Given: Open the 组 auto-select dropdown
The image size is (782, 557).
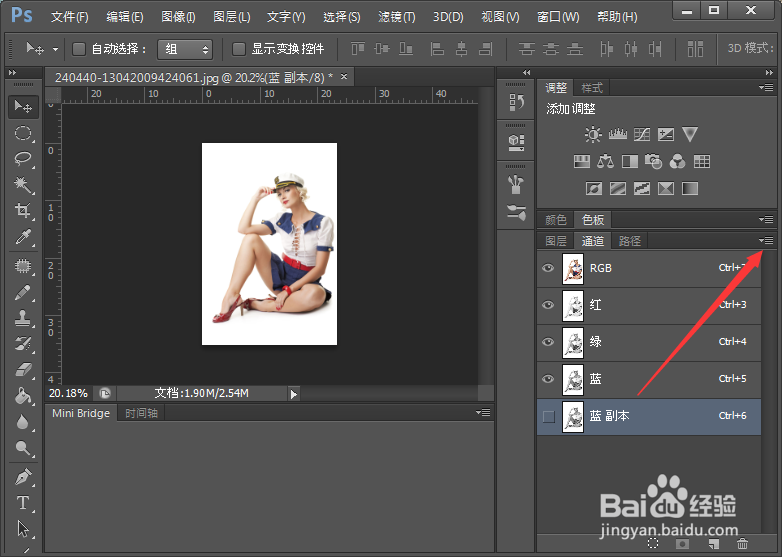Looking at the screenshot, I should pyautogui.click(x=185, y=49).
